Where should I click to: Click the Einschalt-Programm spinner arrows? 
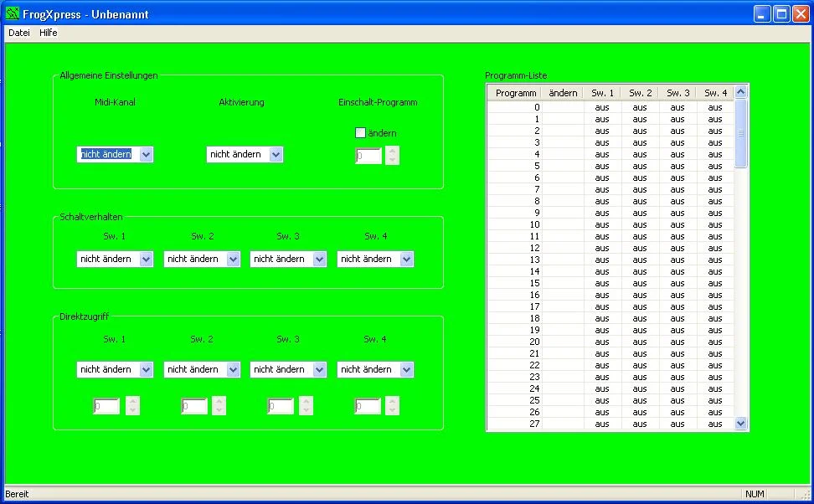[393, 156]
